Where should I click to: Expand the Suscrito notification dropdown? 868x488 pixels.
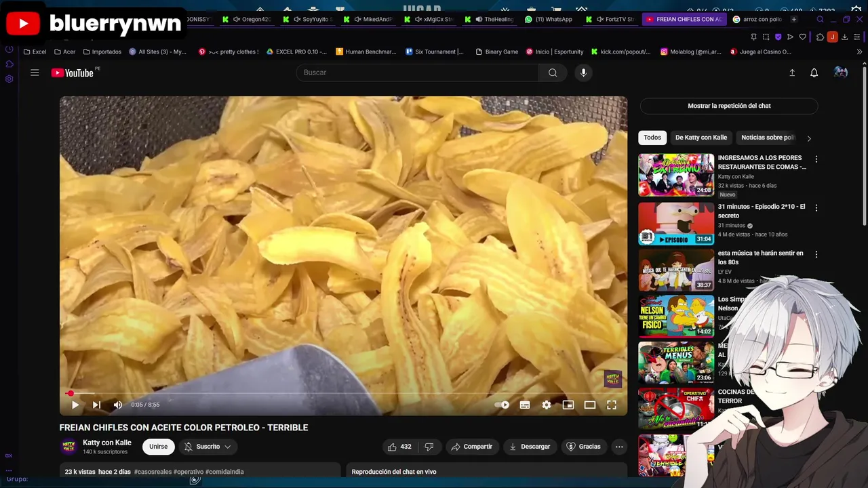click(208, 447)
